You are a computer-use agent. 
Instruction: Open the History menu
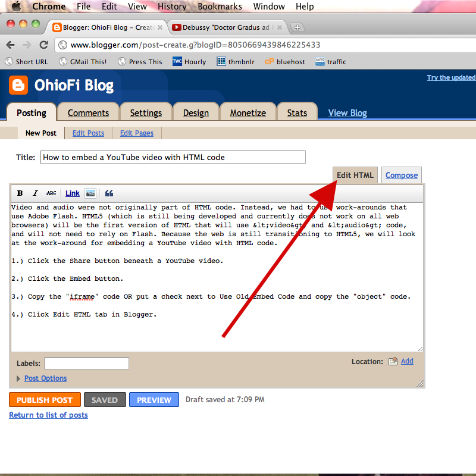[x=172, y=7]
